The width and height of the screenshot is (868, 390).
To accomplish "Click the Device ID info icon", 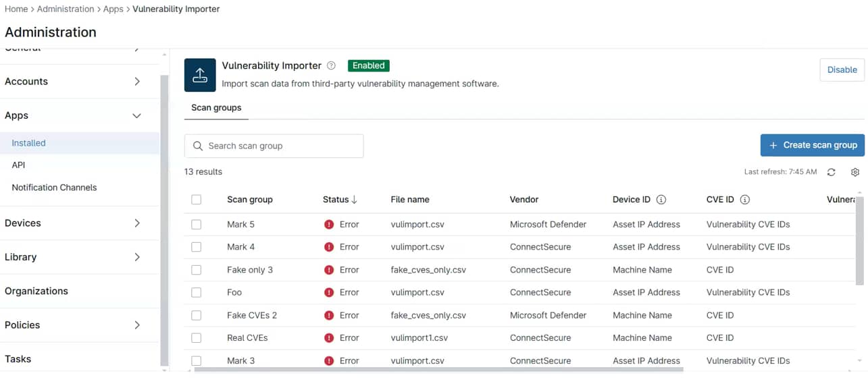I will pos(661,200).
